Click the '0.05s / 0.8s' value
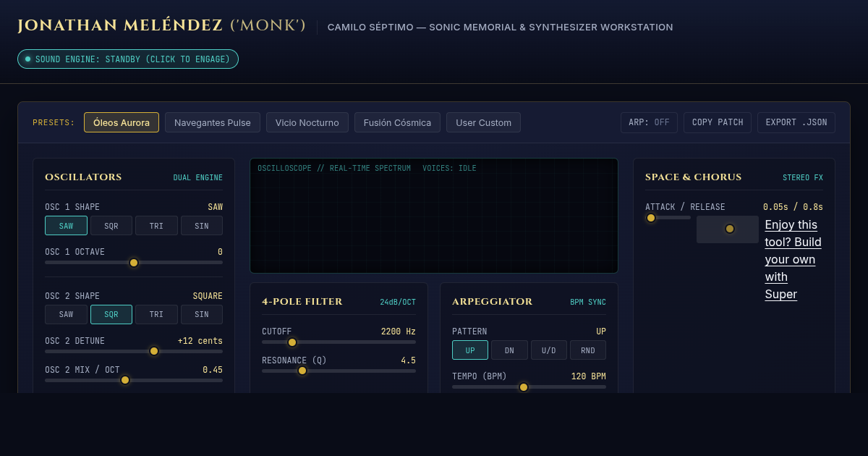 [x=793, y=207]
